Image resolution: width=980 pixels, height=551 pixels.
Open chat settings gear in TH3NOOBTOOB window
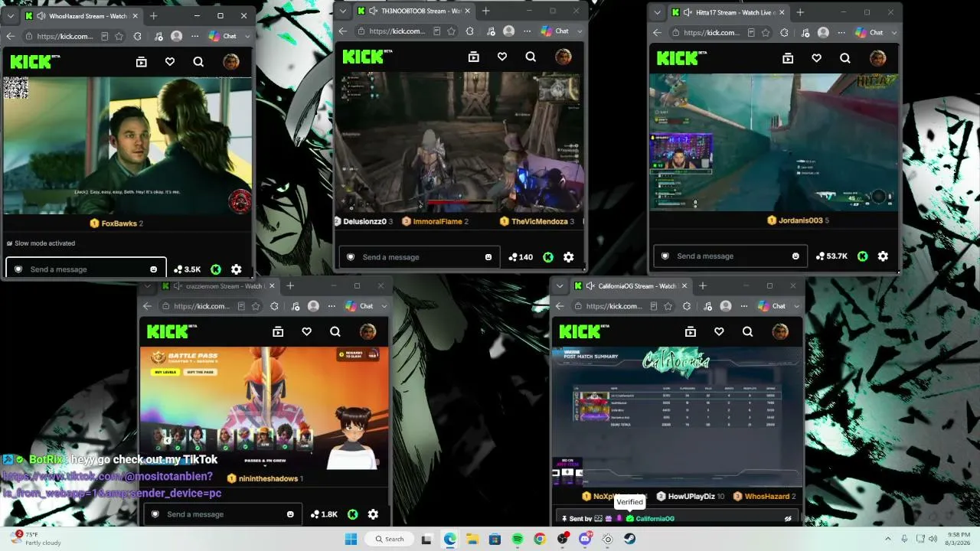568,257
